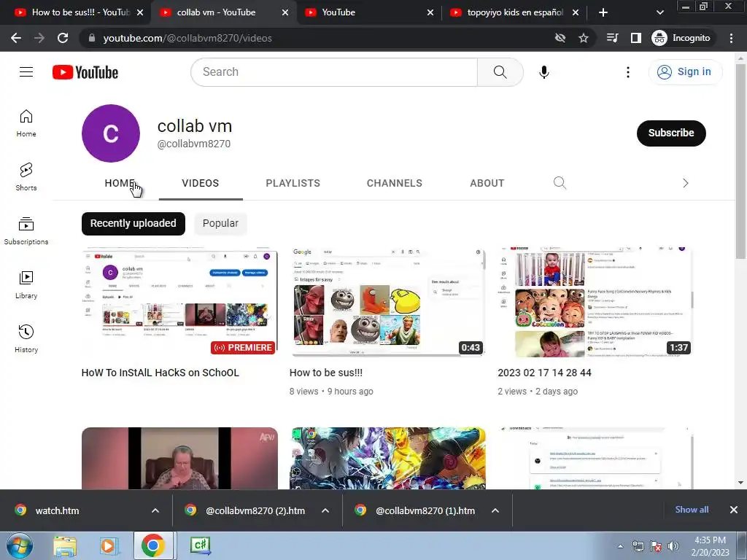Switch to the ABOUT tab
Screen dimensions: 747x560
[487, 183]
